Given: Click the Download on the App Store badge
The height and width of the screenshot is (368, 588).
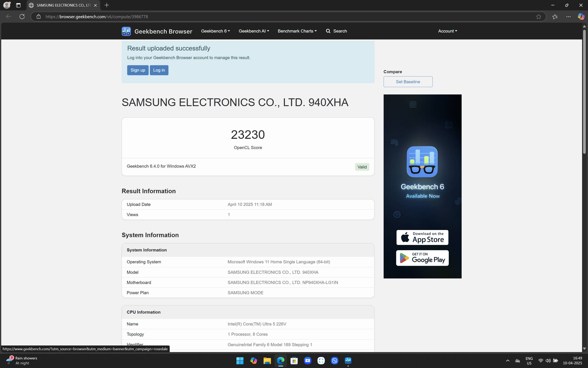Looking at the screenshot, I should click(x=422, y=237).
